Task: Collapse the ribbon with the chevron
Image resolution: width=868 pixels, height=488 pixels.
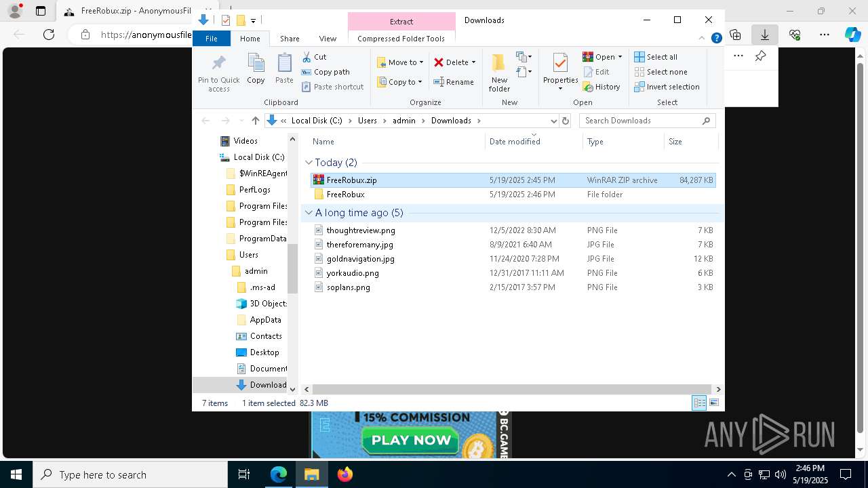Action: (703, 39)
